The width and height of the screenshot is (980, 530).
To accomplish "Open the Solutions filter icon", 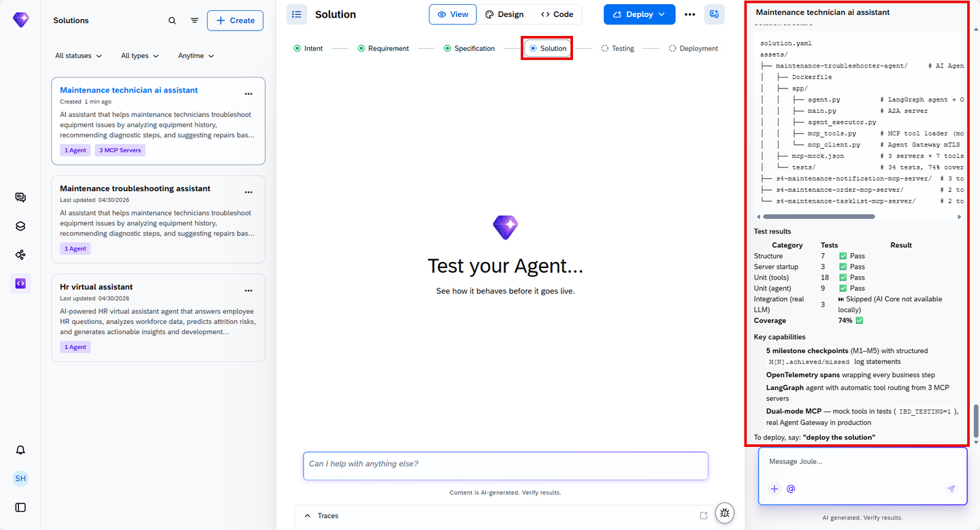I will 195,20.
